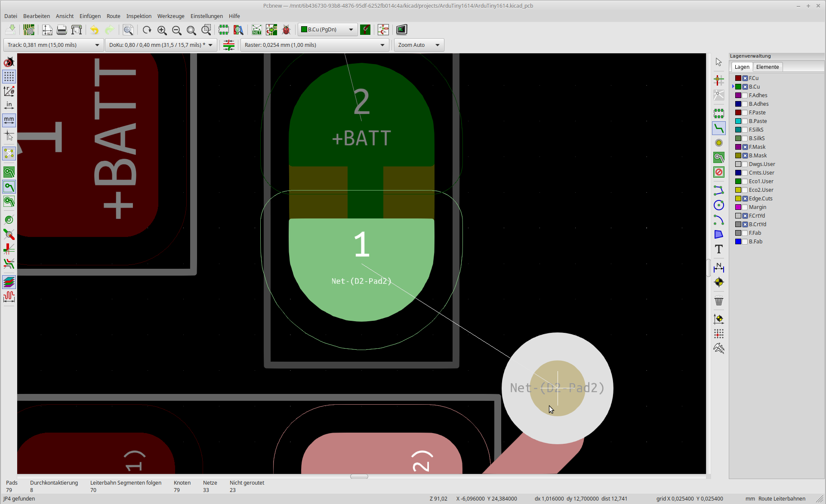Image resolution: width=826 pixels, height=504 pixels.
Task: Click the F.Cu red color swatch
Action: [x=738, y=78]
